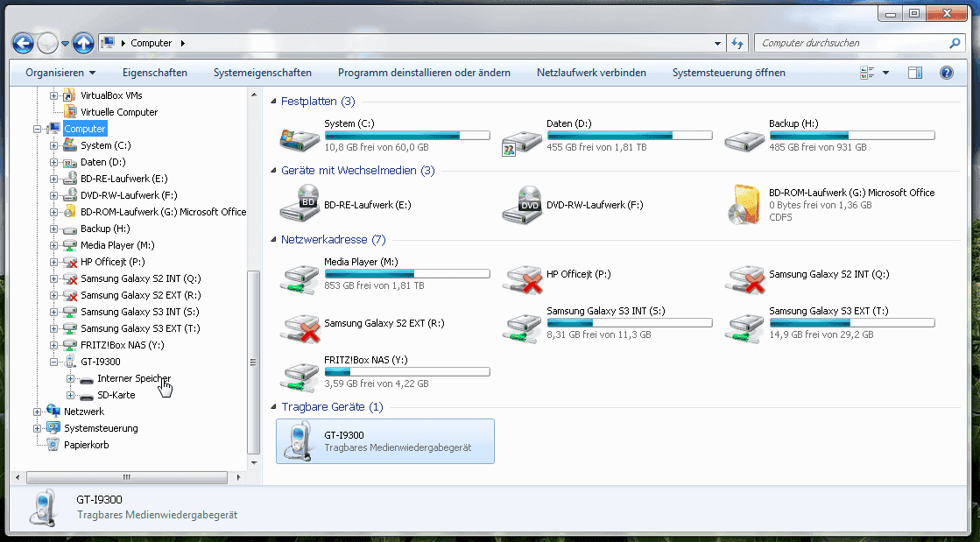Select Backup (H:) in the tree
The height and width of the screenshot is (542, 980).
click(105, 229)
